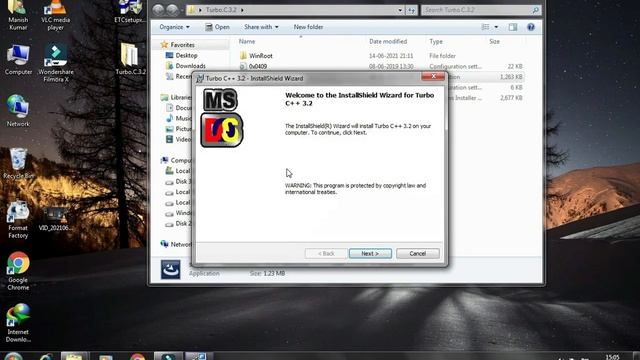
Task: Open the ETCsetup desktop icon
Action: [x=130, y=11]
